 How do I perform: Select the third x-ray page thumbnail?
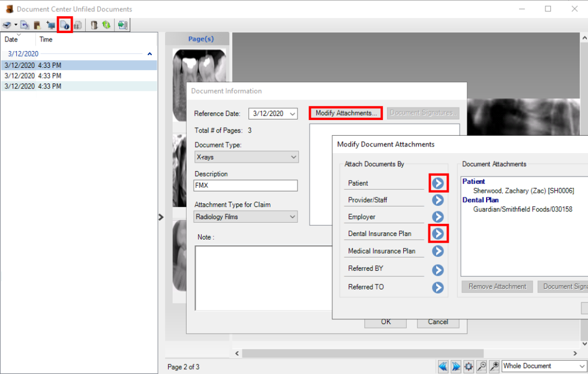(x=179, y=256)
